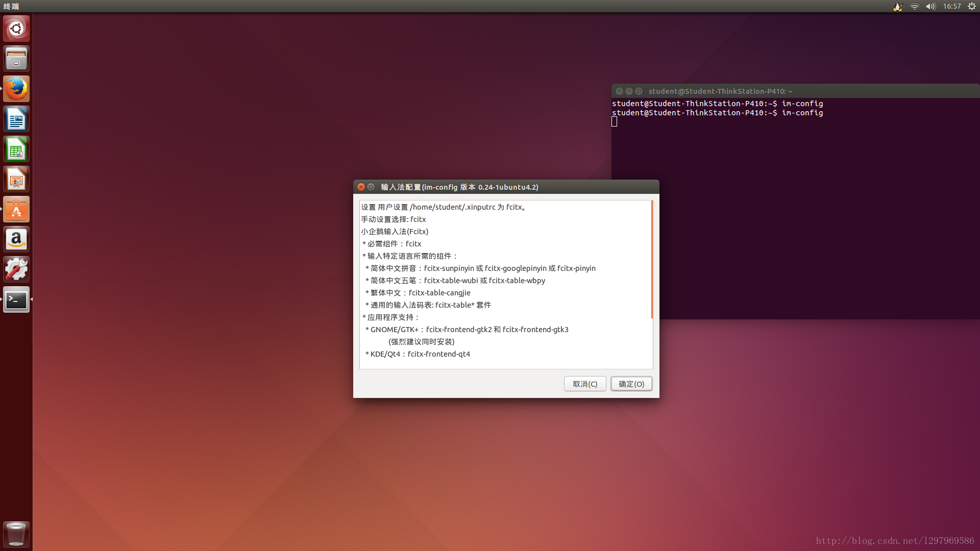Open Fcitx penguin input method indicator
The width and height of the screenshot is (980, 551).
pyautogui.click(x=898, y=6)
